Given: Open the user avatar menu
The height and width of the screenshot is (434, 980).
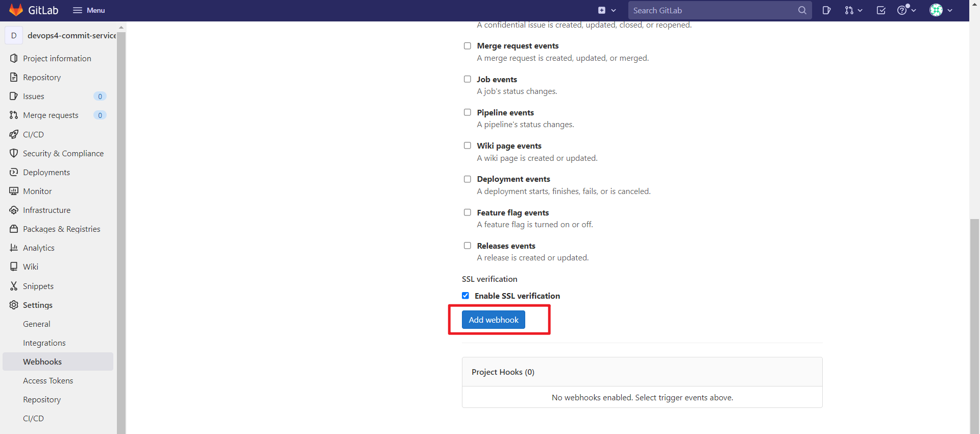Looking at the screenshot, I should click(x=941, y=10).
